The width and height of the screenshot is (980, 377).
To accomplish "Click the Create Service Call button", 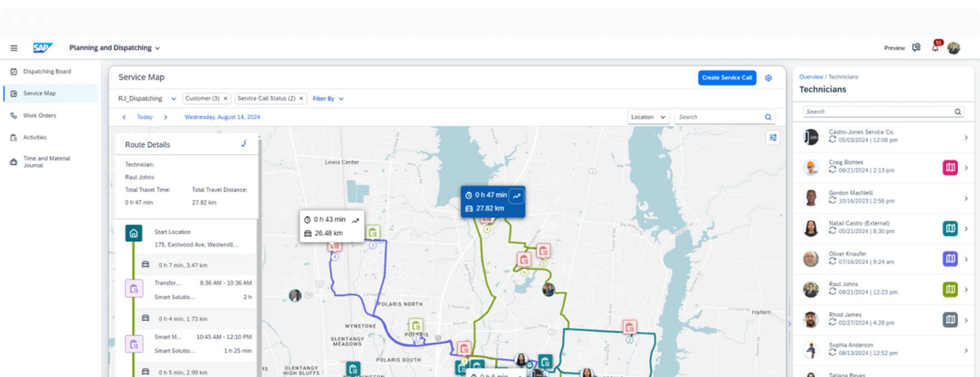I will [x=726, y=78].
